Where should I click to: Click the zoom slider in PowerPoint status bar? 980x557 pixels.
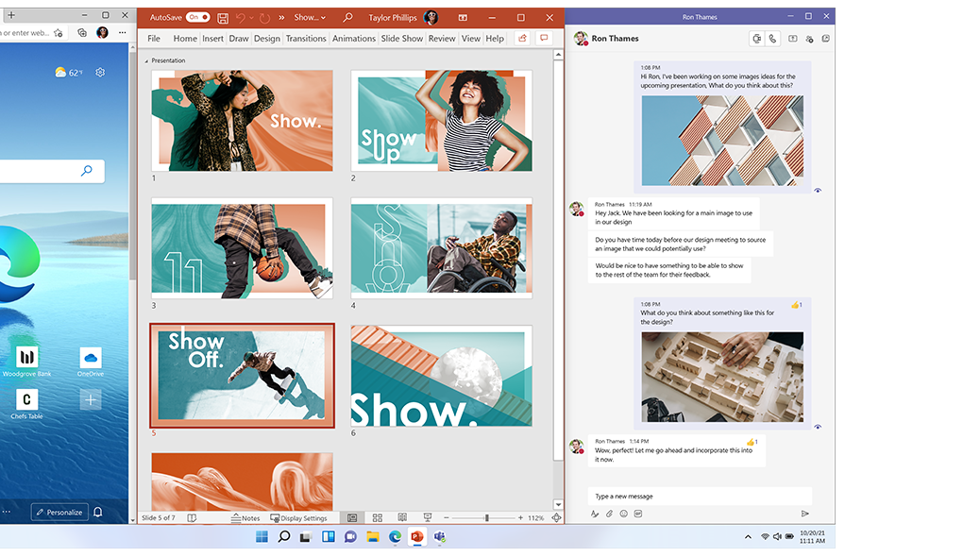486,518
